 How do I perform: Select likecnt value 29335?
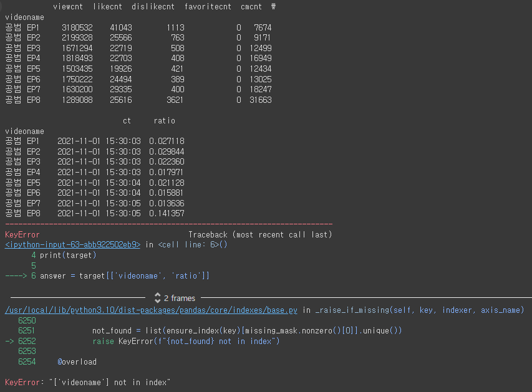121,90
